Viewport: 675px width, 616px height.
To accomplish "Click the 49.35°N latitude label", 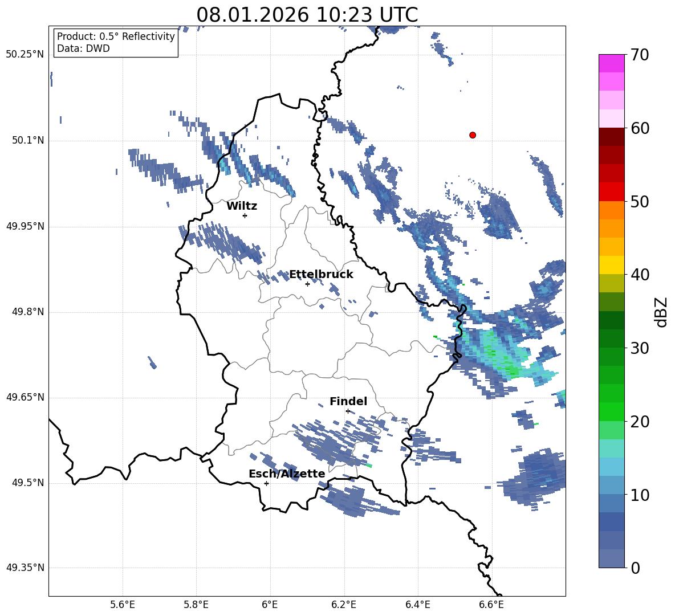I will pos(25,568).
